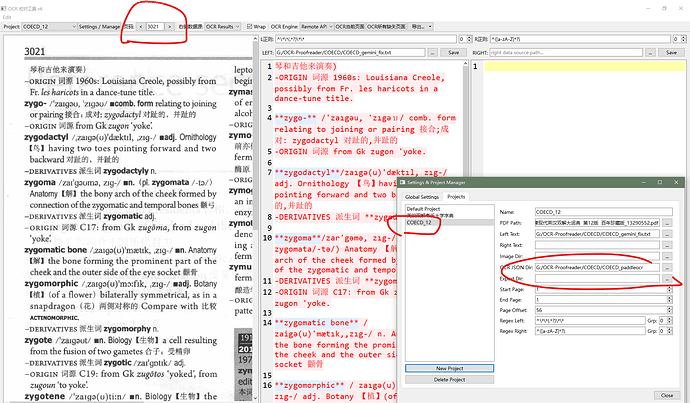Open the Project dropdown showing COECD_12
Screen dimensions: 690x403
pyautogui.click(x=49, y=26)
